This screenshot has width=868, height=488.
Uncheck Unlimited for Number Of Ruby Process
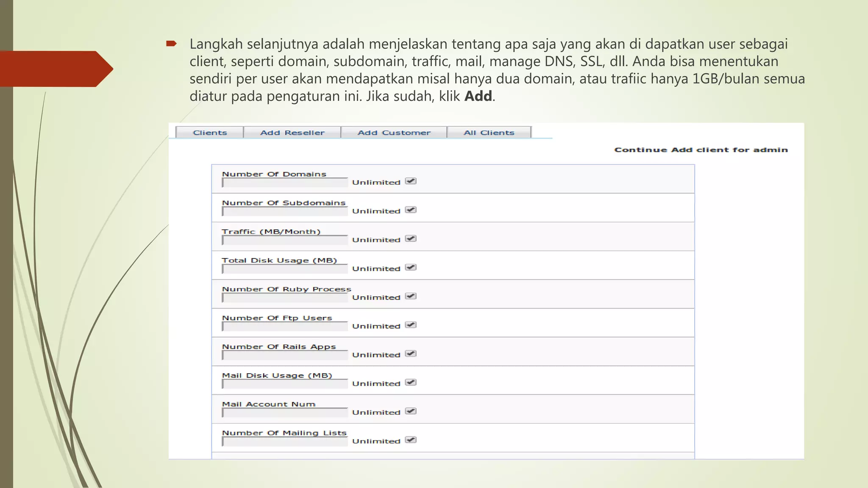coord(411,297)
